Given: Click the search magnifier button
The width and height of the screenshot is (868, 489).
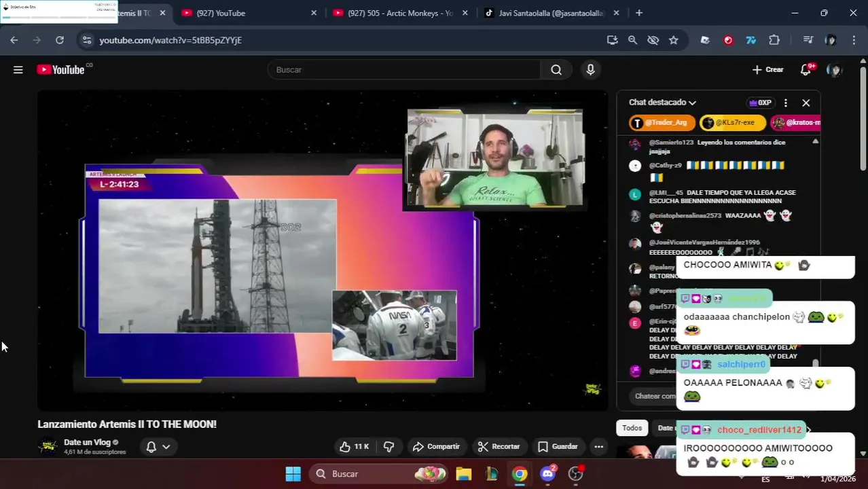Looking at the screenshot, I should point(556,69).
